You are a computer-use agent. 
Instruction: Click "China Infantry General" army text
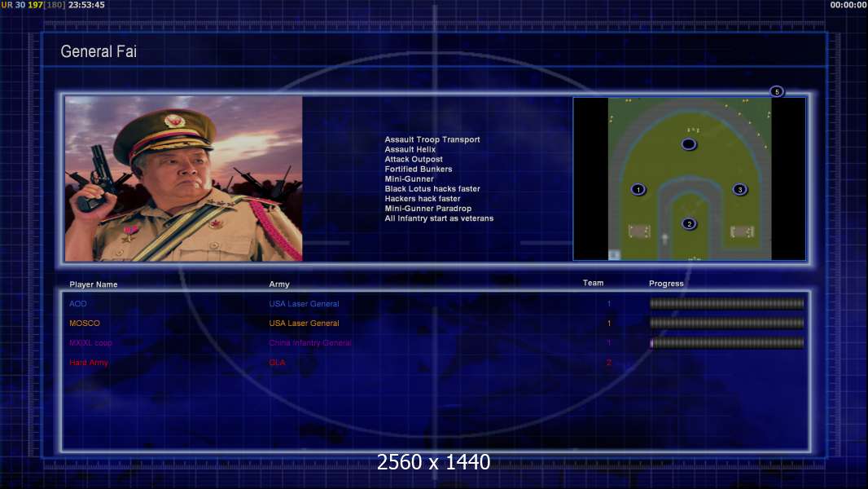pos(310,343)
